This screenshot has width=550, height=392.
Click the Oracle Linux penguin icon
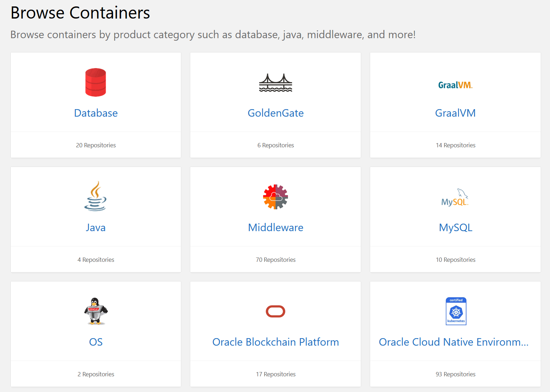pyautogui.click(x=96, y=311)
